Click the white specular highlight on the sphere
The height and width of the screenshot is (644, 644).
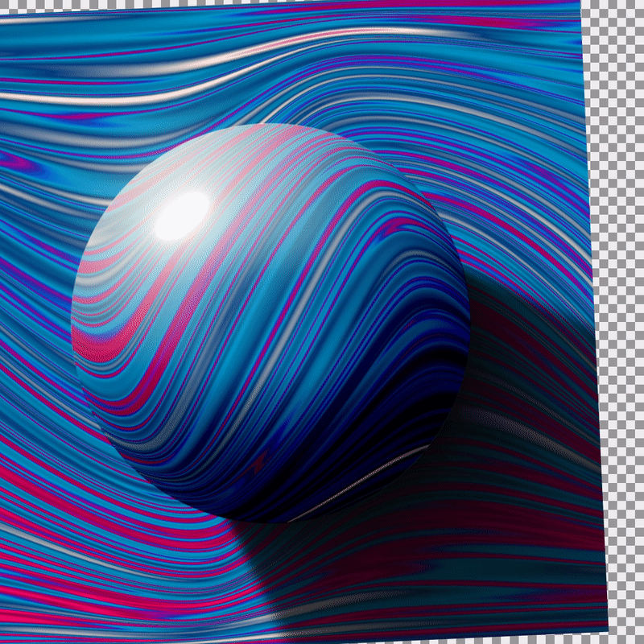click(x=182, y=216)
